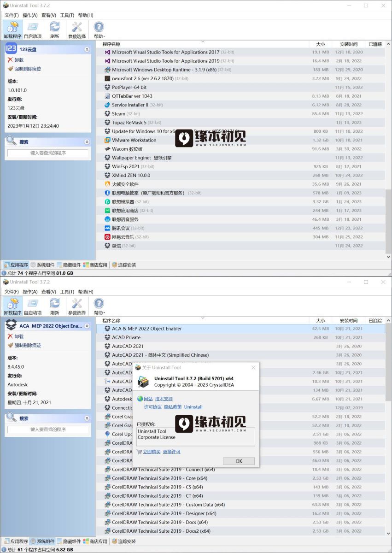Click the QTTabBar ver 1043 icon
Screen dimensions: 392x553
[x=107, y=96]
